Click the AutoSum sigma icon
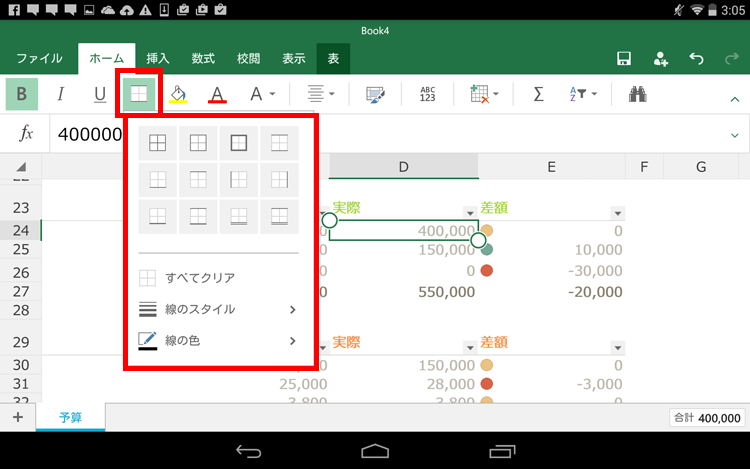Screen dimensions: 750x469 (538, 94)
